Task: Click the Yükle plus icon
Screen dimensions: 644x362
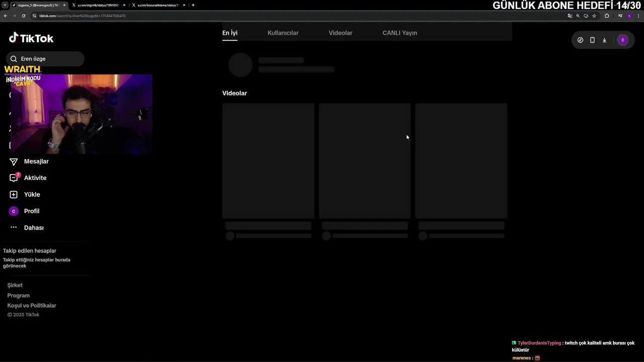Action: (x=14, y=195)
